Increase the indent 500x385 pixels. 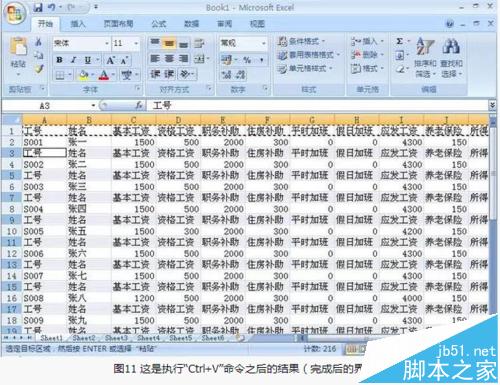169,74
